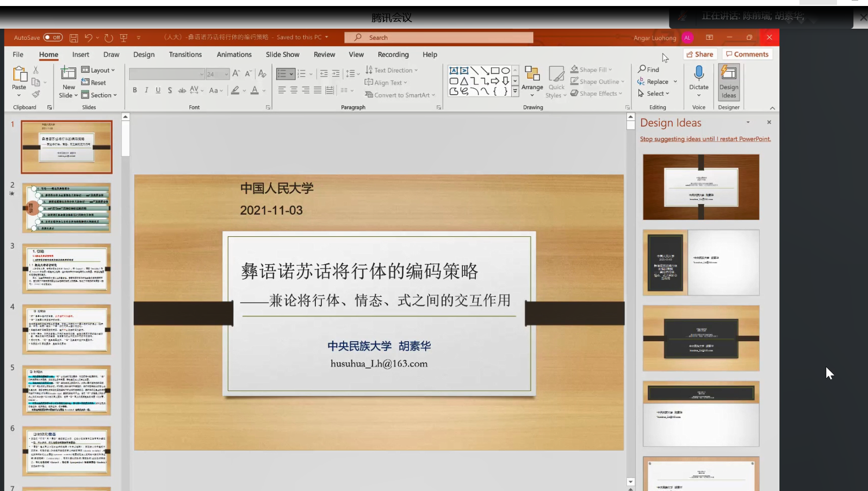Click the Paste clipboard icon
868x491 pixels.
19,75
